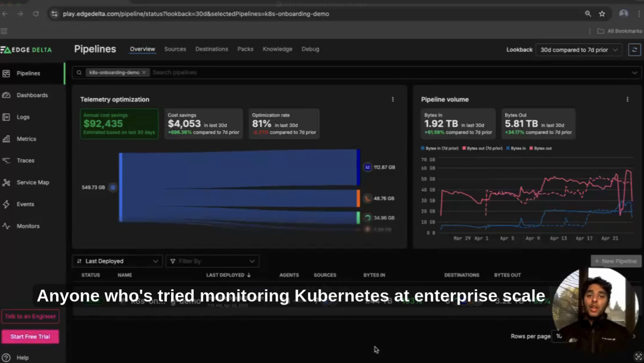This screenshot has height=363, width=644.
Task: Click the 'Start Free Trial' button
Action: click(30, 337)
